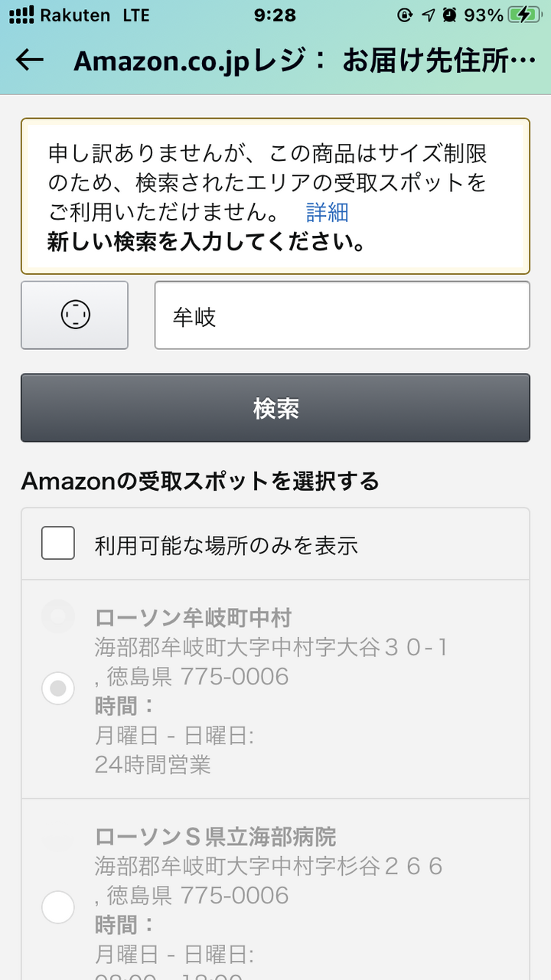Screen dimensions: 551x980
Task: Open the 詳細 details link
Action: coord(328,212)
